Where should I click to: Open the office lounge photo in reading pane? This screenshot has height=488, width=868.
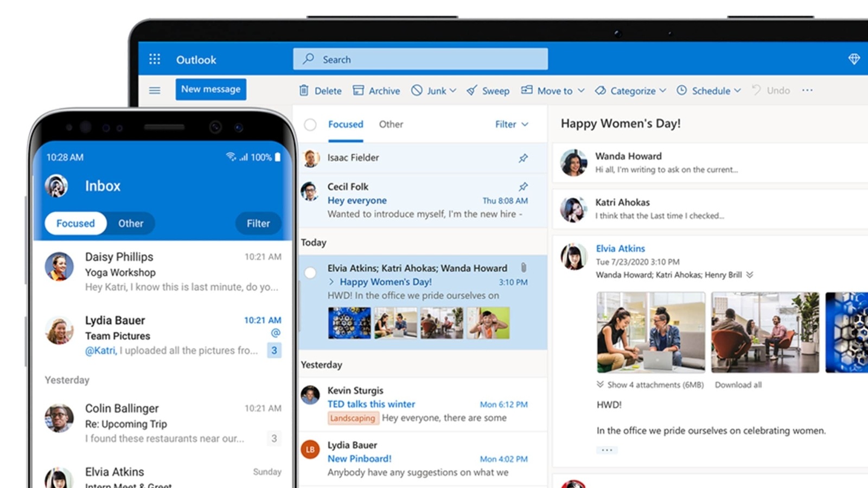point(765,332)
